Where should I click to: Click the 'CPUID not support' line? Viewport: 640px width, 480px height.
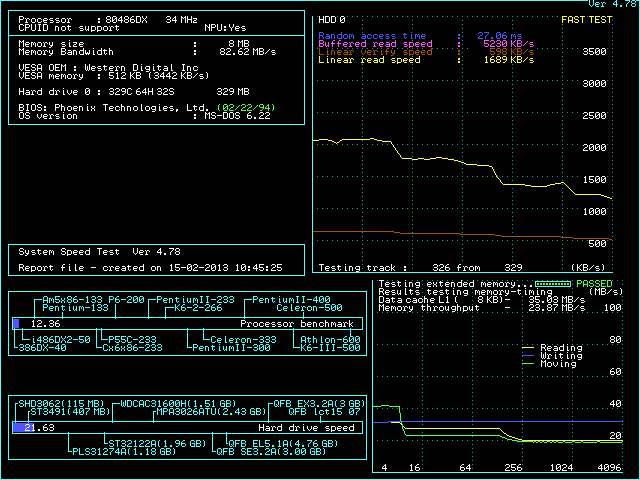click(69, 28)
